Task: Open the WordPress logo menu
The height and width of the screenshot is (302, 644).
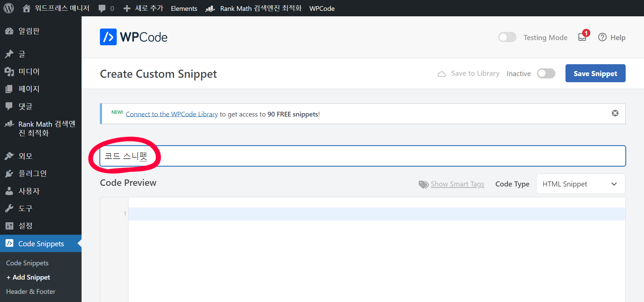Action: coord(9,8)
